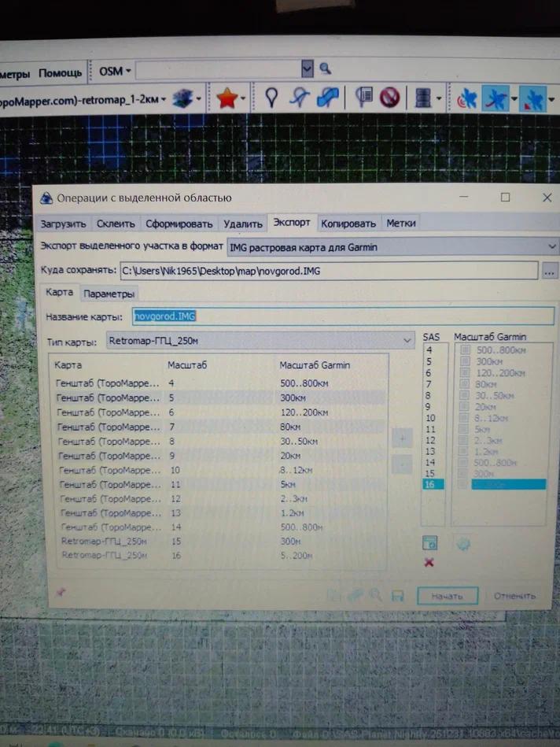The image size is (560, 747).
Task: Click the calendar icon below SAS zoom list
Action: (x=429, y=543)
